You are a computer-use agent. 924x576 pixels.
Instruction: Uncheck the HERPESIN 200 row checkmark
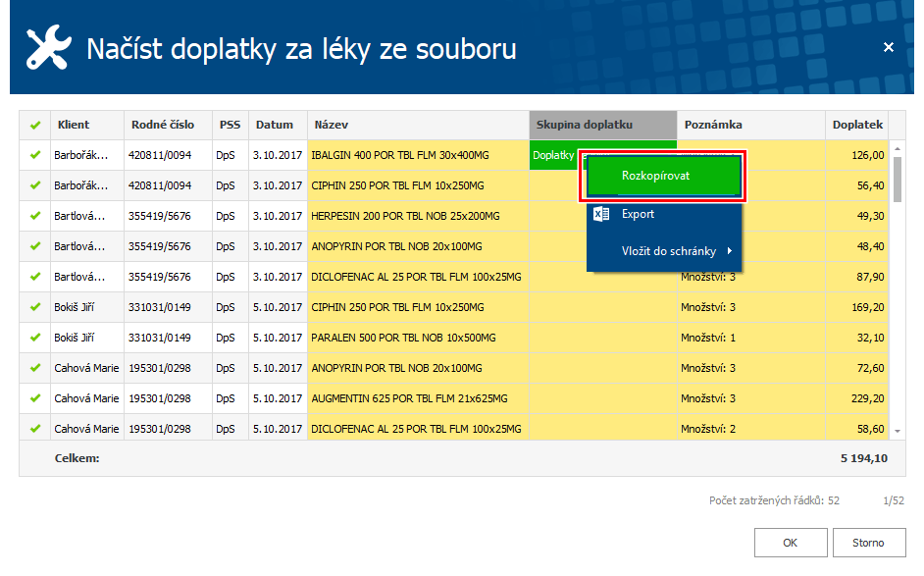pyautogui.click(x=35, y=216)
